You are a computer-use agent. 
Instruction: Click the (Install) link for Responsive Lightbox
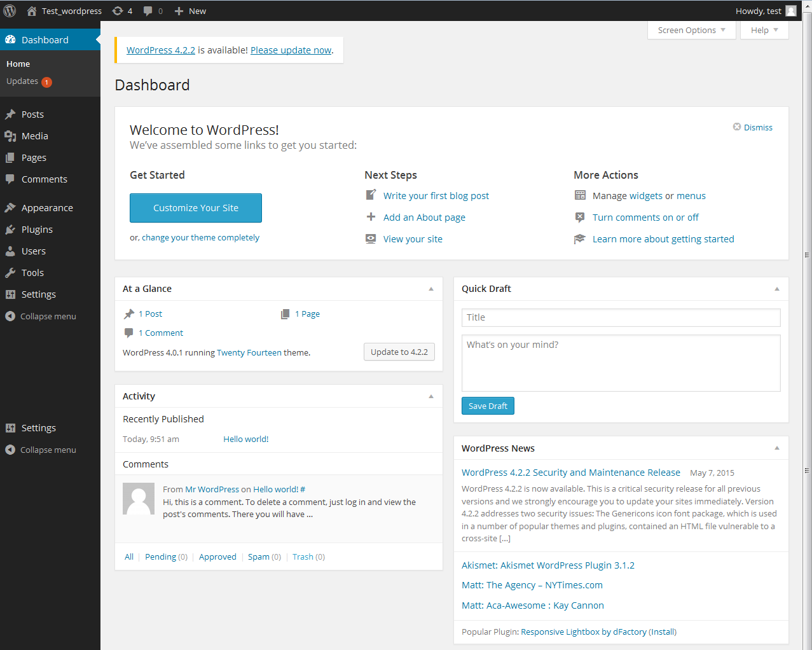coord(663,632)
